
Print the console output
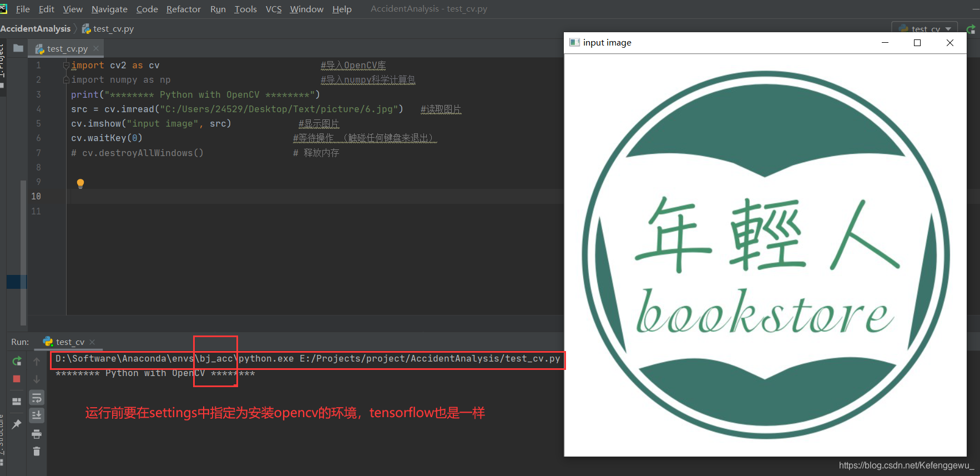coord(37,434)
